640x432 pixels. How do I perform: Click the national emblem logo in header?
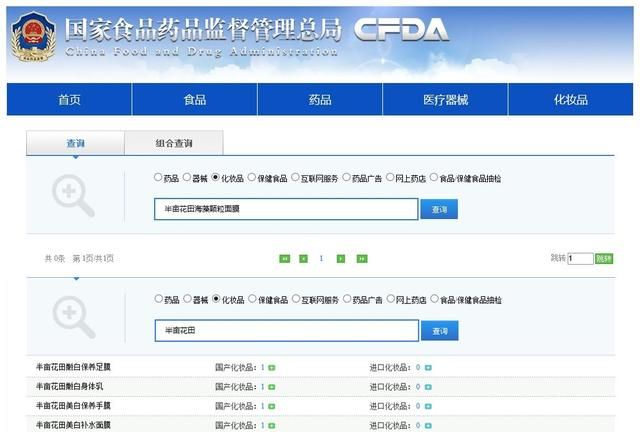[x=33, y=37]
